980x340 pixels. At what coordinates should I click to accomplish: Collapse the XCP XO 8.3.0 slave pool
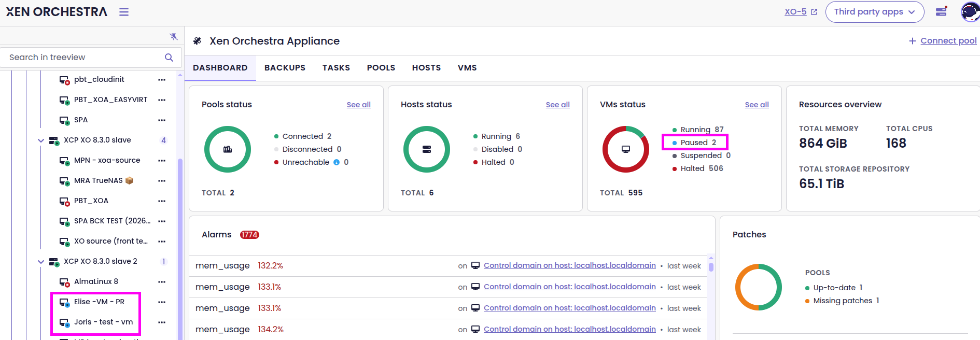tap(41, 140)
